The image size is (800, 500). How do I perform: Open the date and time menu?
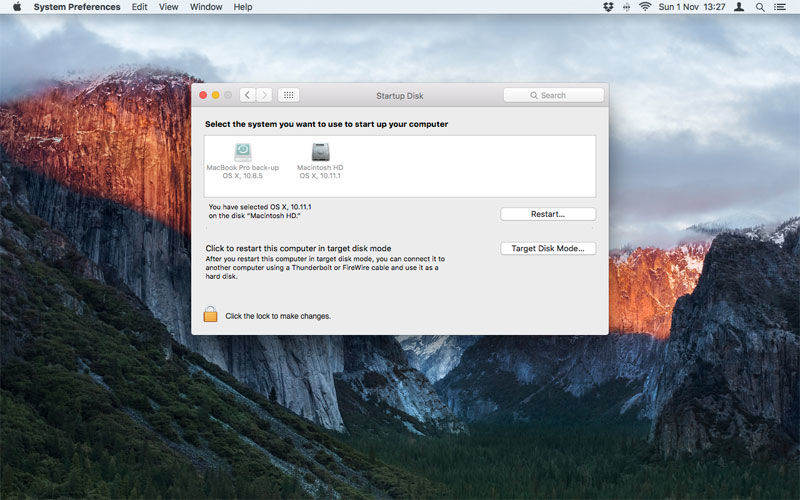(x=691, y=7)
